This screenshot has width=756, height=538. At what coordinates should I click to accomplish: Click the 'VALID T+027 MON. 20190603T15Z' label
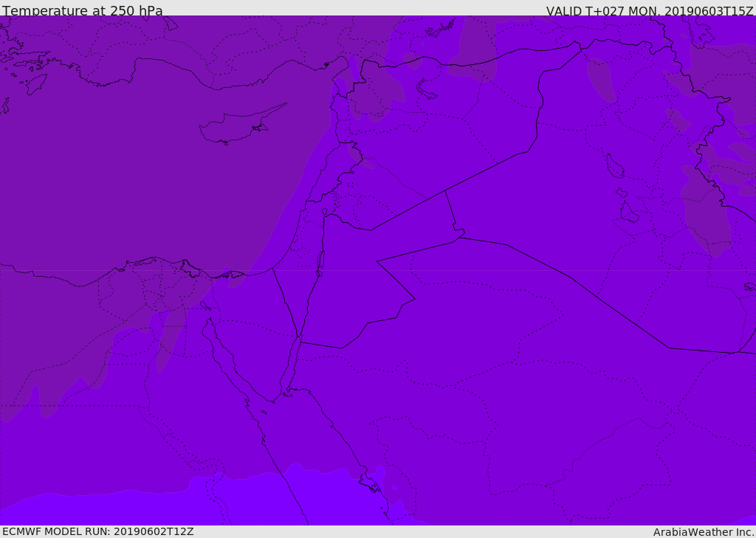650,10
